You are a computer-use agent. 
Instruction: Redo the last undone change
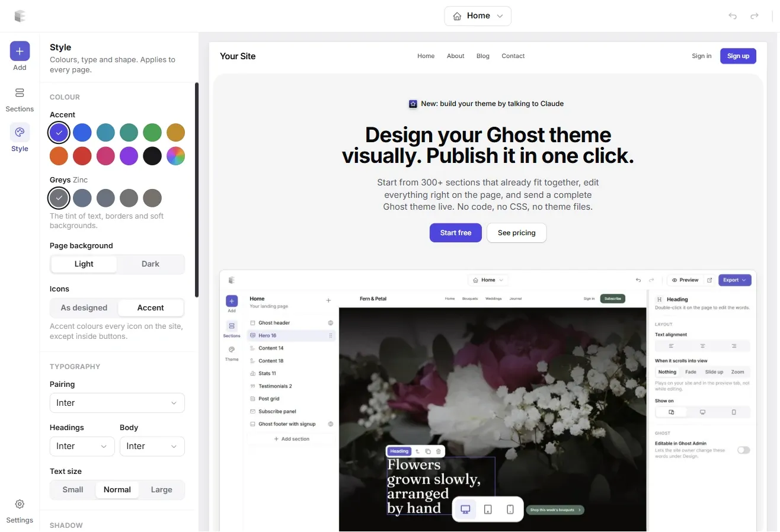coord(755,16)
